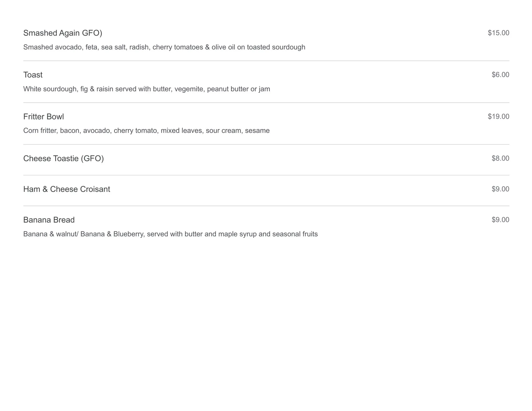532x411 pixels.
Task: Click the $9.00 price beside Banana Bread
Action: pos(500,220)
